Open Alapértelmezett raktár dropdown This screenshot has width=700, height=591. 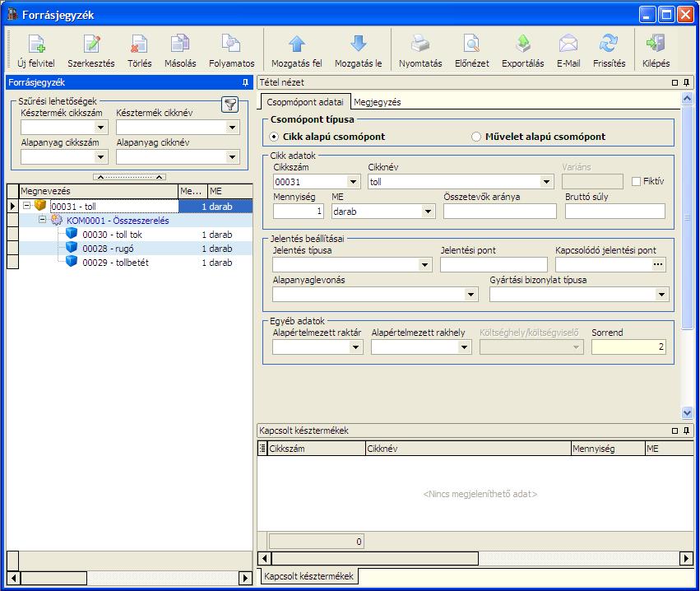[x=356, y=347]
